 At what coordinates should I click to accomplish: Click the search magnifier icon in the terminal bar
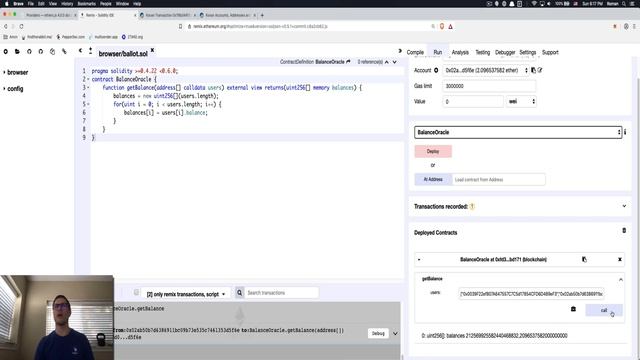click(240, 293)
